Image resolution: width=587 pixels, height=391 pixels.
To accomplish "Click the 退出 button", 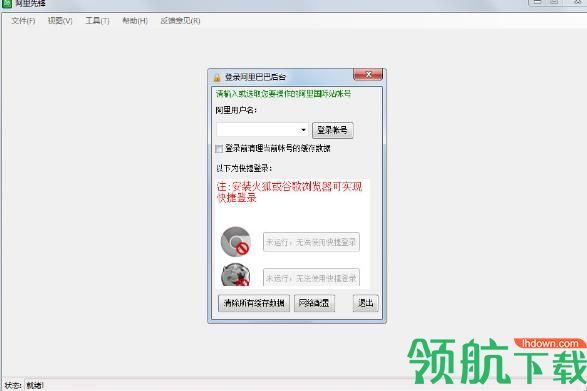I will pos(365,303).
